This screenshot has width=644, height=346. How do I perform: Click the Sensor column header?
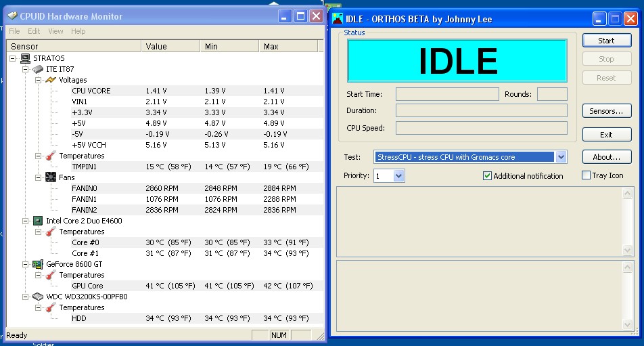[74, 47]
